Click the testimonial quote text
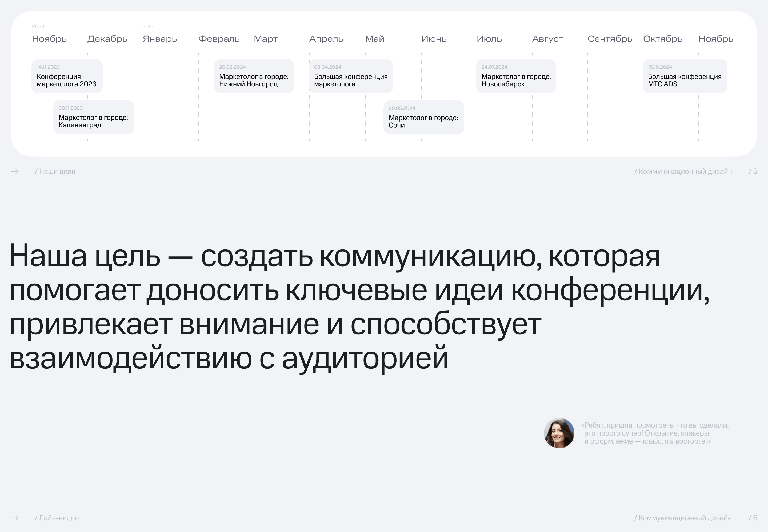The height and width of the screenshot is (532, 768). 654,433
